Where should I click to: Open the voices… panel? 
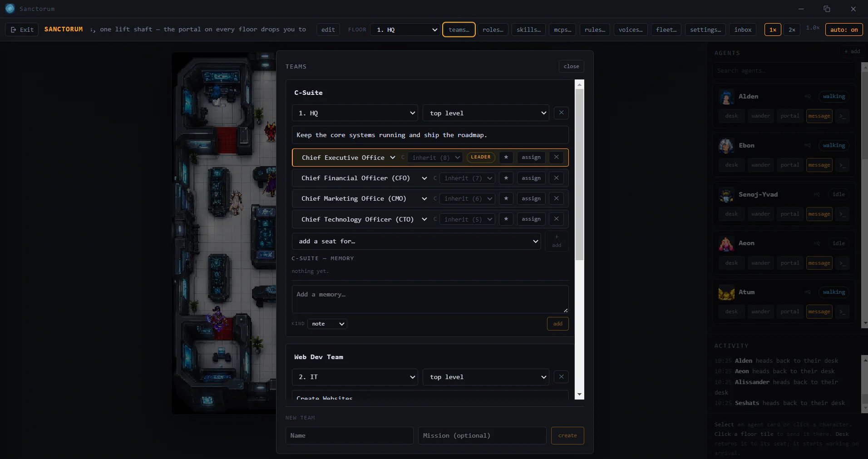coord(631,30)
